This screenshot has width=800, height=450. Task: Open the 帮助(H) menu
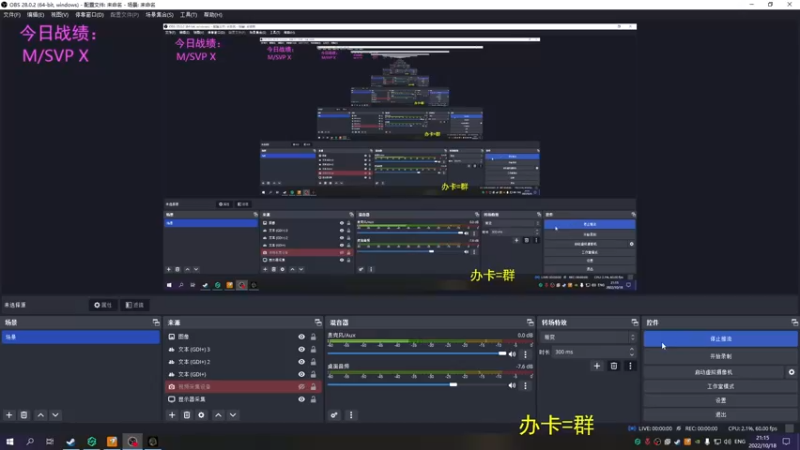point(213,15)
